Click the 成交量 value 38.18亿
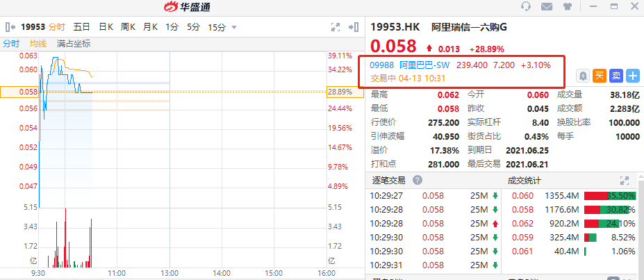This screenshot has height=280, width=644. point(625,94)
